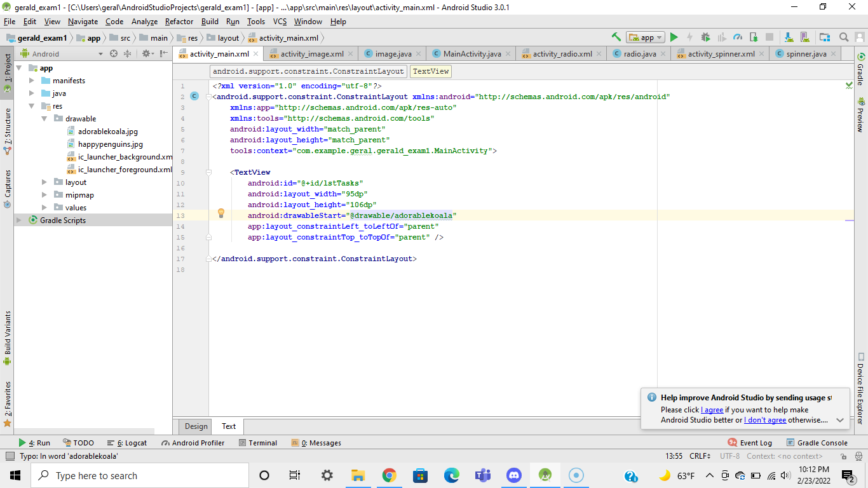
Task: Click the Debug app bug icon
Action: coord(706,37)
